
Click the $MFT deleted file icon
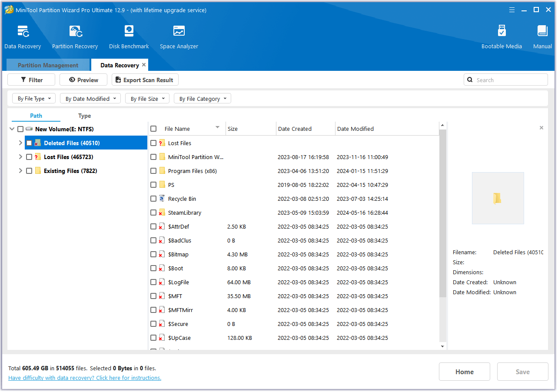162,296
